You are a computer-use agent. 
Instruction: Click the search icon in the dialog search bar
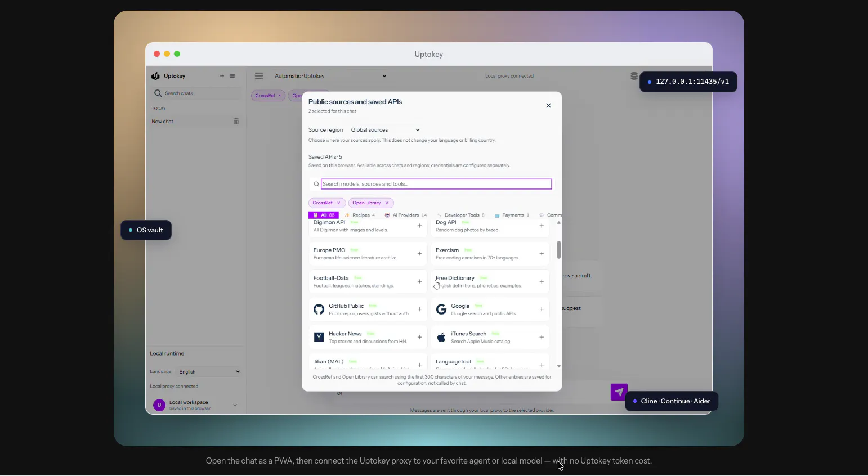click(316, 184)
